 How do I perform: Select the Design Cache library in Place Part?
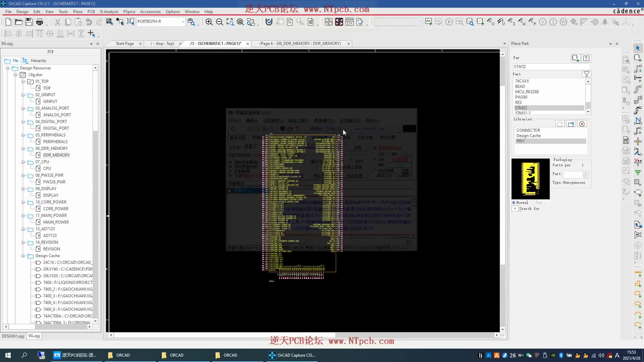(x=529, y=136)
